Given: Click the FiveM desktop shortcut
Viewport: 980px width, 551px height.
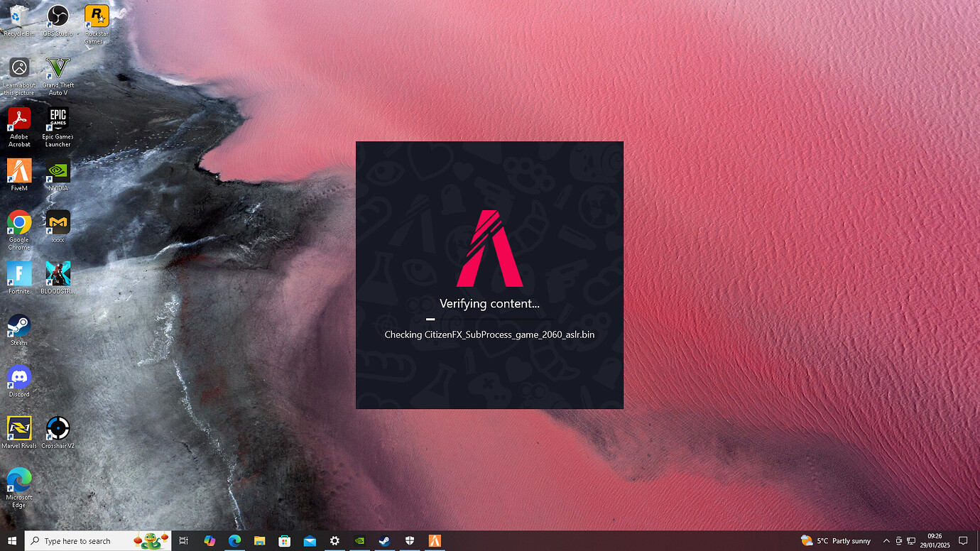Looking at the screenshot, I should (x=19, y=175).
